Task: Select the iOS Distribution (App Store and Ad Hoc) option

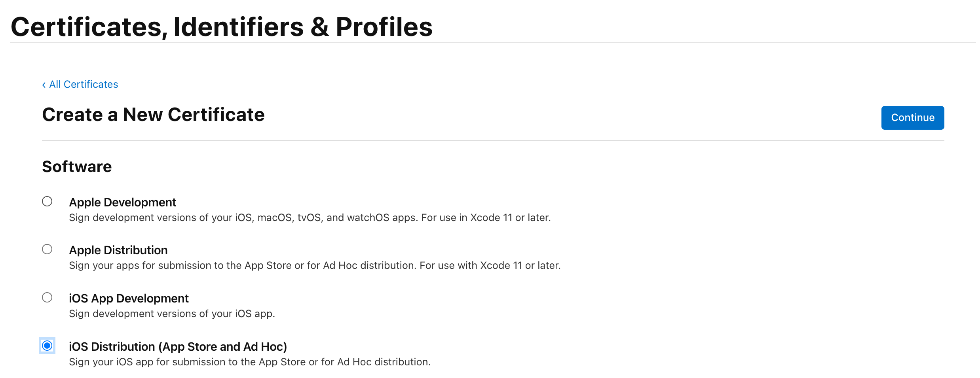Action: [47, 346]
